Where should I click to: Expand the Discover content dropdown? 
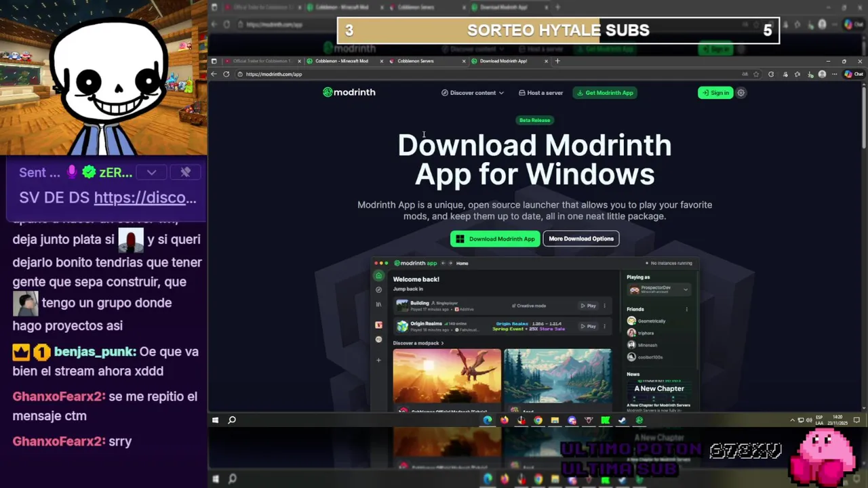pos(473,93)
